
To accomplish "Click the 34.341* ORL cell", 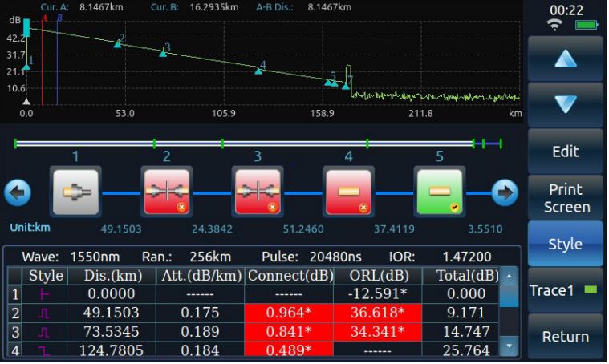I will (x=378, y=332).
